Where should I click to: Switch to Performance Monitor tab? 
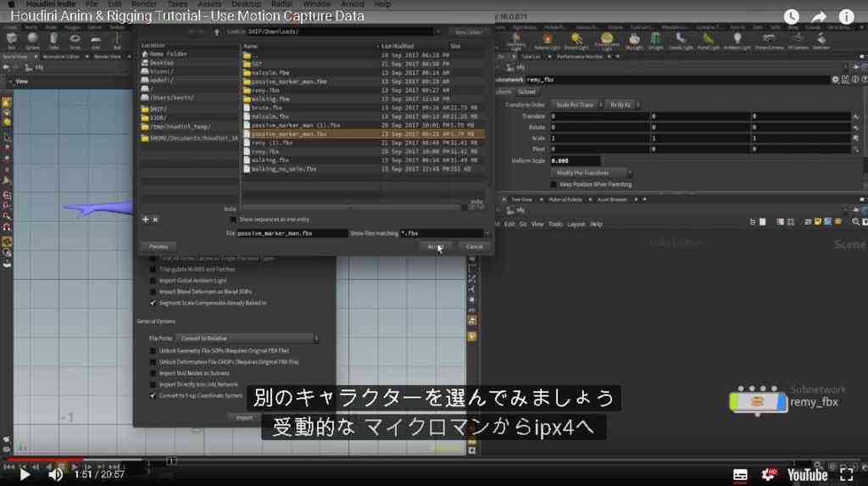point(580,57)
